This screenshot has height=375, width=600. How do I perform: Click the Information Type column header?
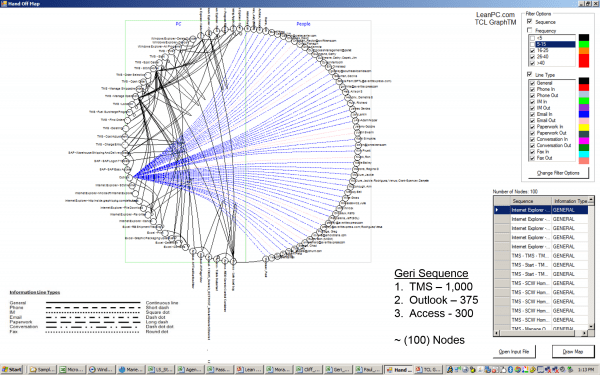(x=570, y=201)
